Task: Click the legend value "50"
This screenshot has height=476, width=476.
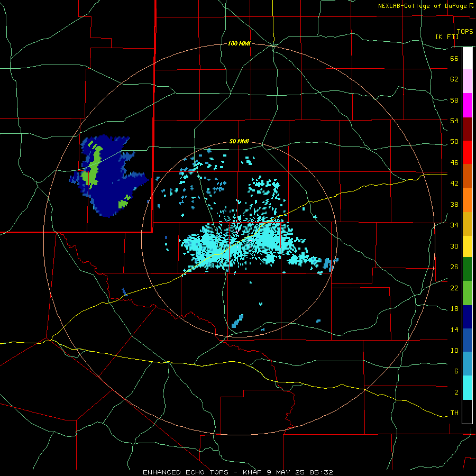Action: (454, 142)
